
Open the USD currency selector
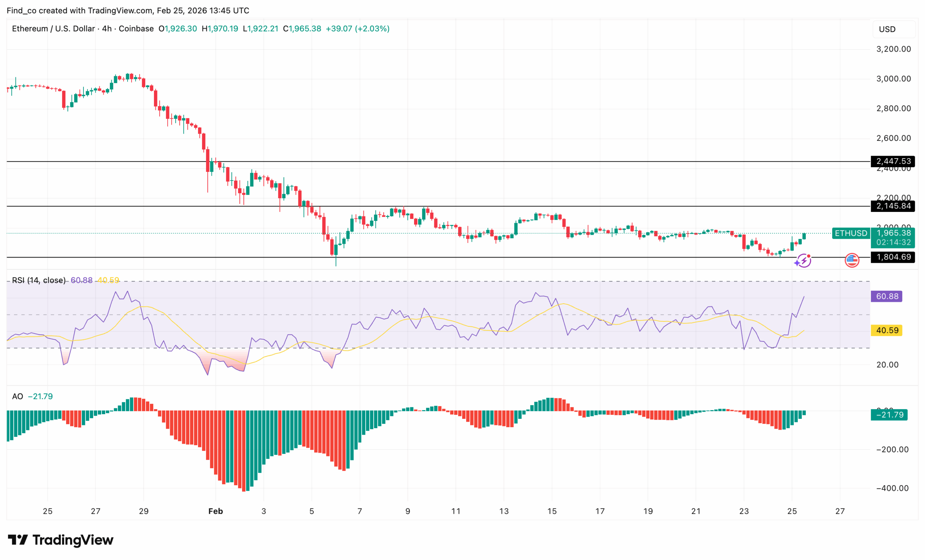coord(894,29)
